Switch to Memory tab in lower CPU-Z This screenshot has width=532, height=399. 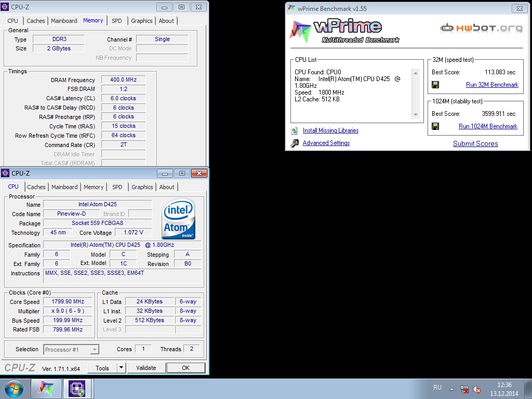[94, 187]
